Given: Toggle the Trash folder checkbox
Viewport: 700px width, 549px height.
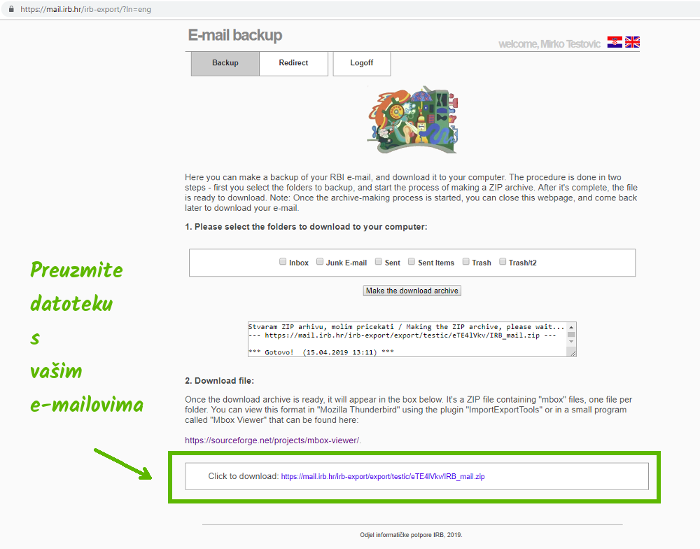Looking at the screenshot, I should (466, 262).
